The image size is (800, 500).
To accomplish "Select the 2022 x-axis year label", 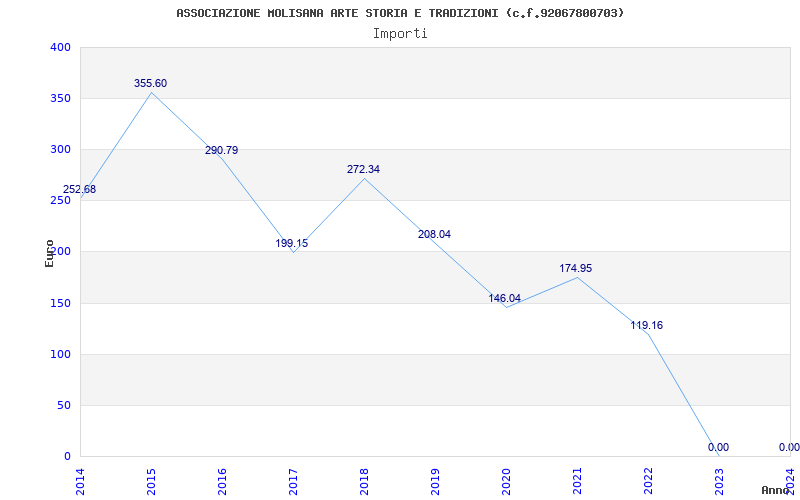I will pos(647,482).
